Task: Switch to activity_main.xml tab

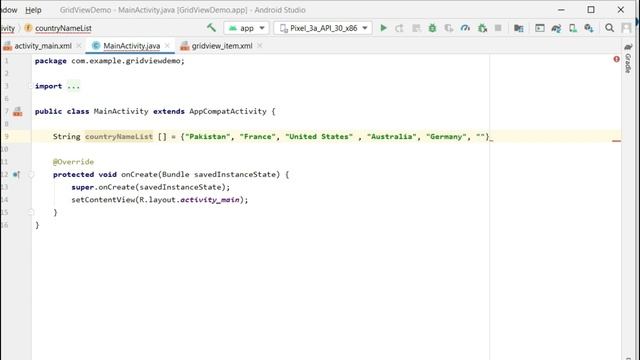Action: point(43,46)
